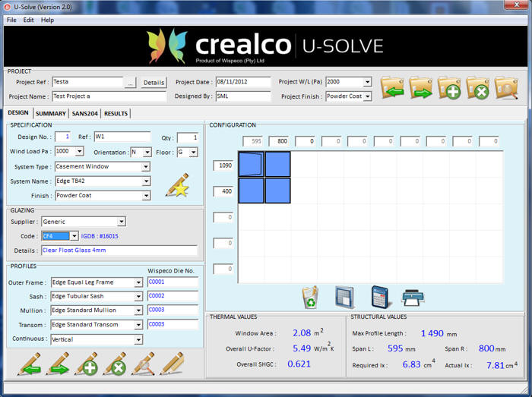Open the Floor dropdown
This screenshot has height=397, width=532.
(193, 153)
